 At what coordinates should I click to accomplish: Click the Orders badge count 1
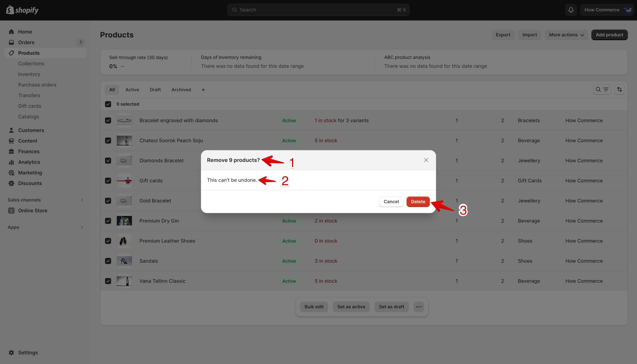[81, 42]
